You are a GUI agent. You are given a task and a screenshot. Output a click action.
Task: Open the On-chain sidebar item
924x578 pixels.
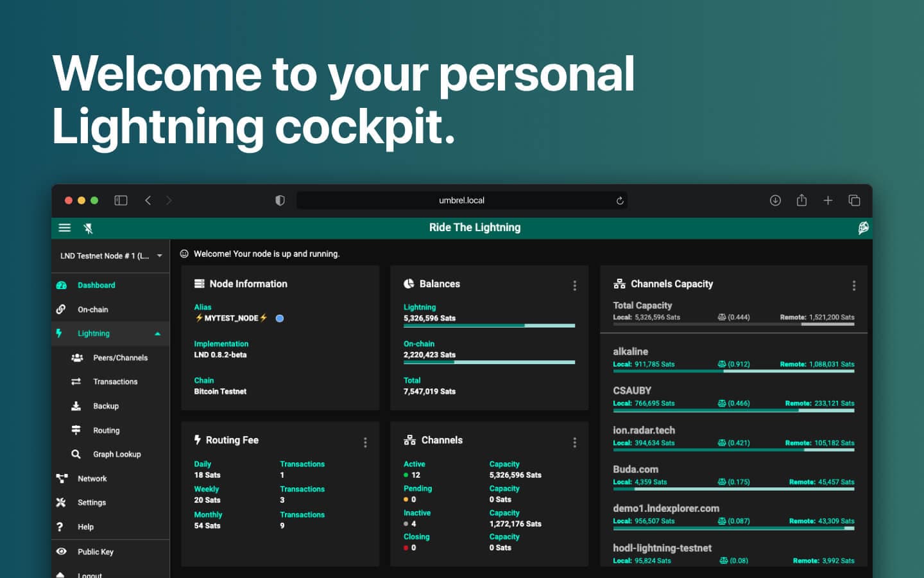point(92,310)
